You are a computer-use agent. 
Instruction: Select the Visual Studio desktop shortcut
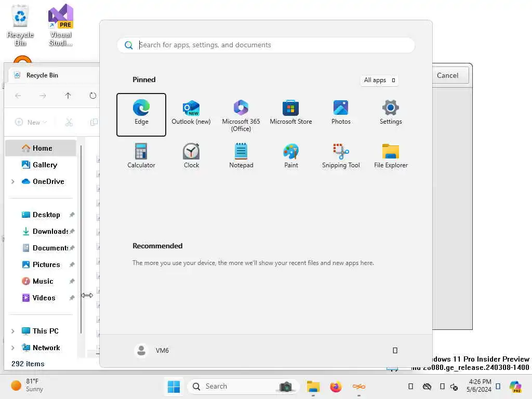coord(61,26)
